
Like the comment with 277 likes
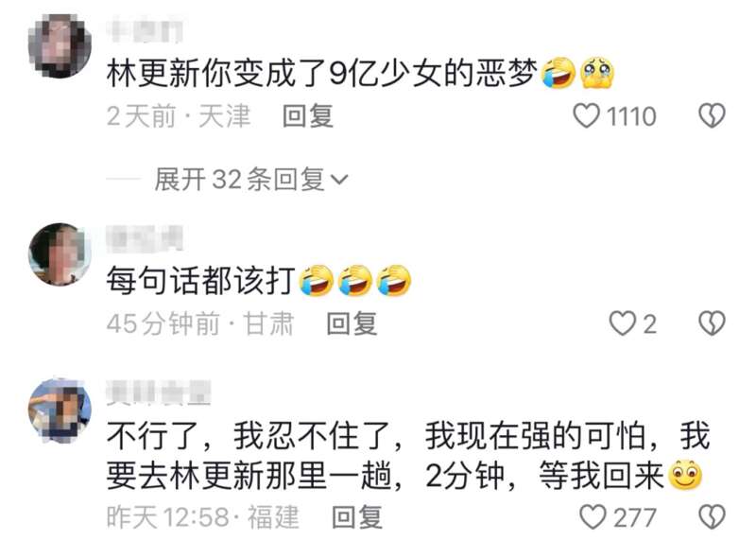pos(593,517)
